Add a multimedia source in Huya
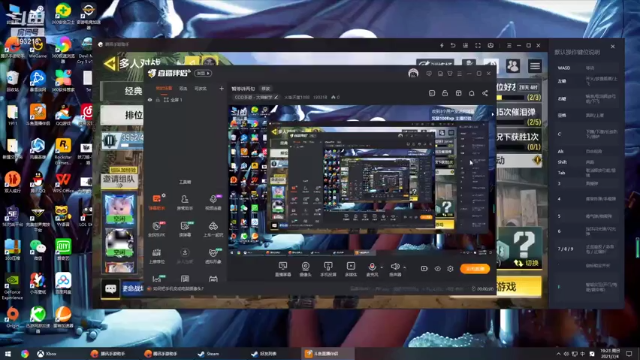Screen dimensions: 640x360 351,269
